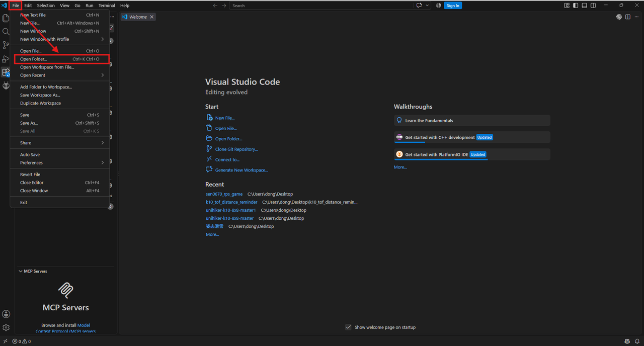Open the Selection menu
Screen dimensions: 644x346
tap(46, 6)
